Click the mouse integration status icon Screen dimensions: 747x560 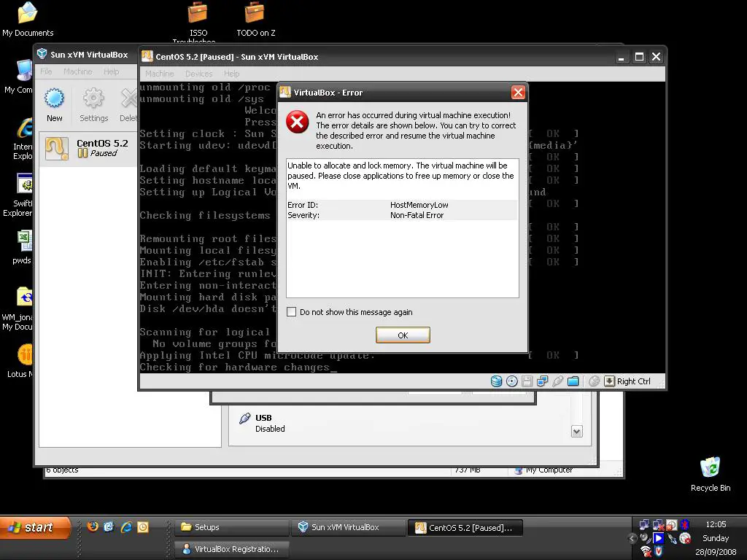[595, 381]
